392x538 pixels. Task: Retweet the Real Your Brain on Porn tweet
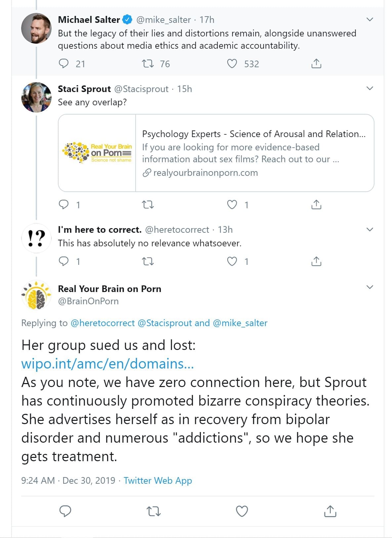point(153,511)
